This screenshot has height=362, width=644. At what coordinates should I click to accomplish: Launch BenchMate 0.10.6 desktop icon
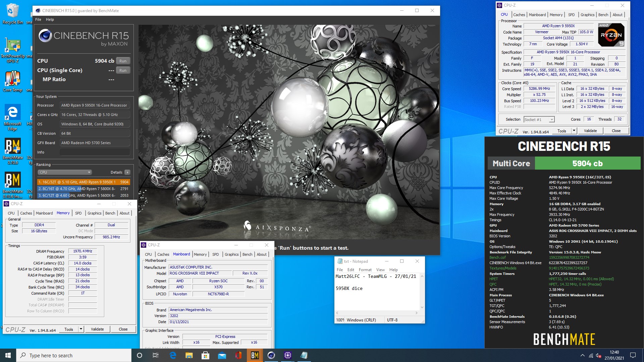click(13, 152)
